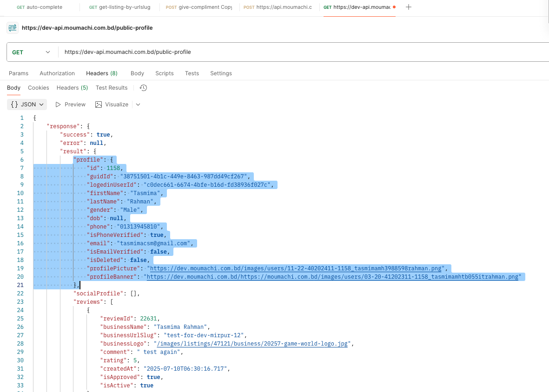Go to the Settings tab

(x=221, y=73)
